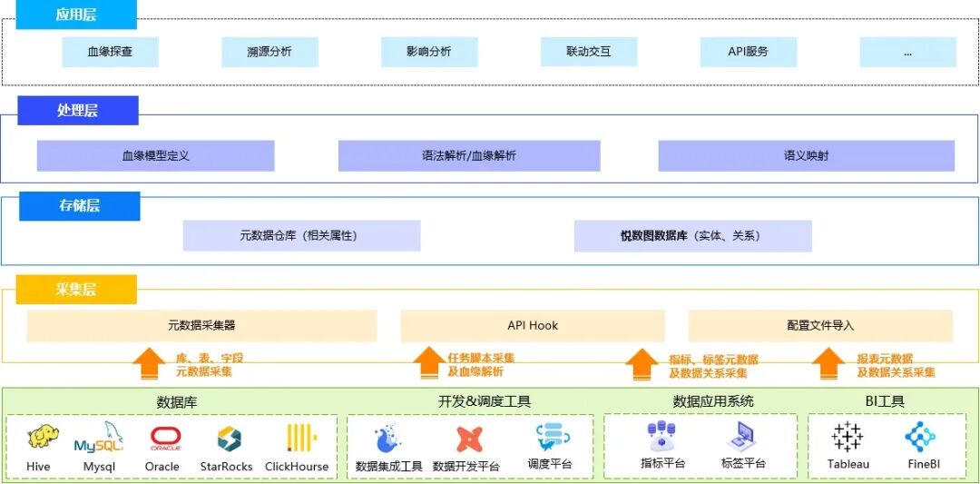Click the 悦数图数据库（实体、关系） block
Screen dimensions: 980x484
693,236
